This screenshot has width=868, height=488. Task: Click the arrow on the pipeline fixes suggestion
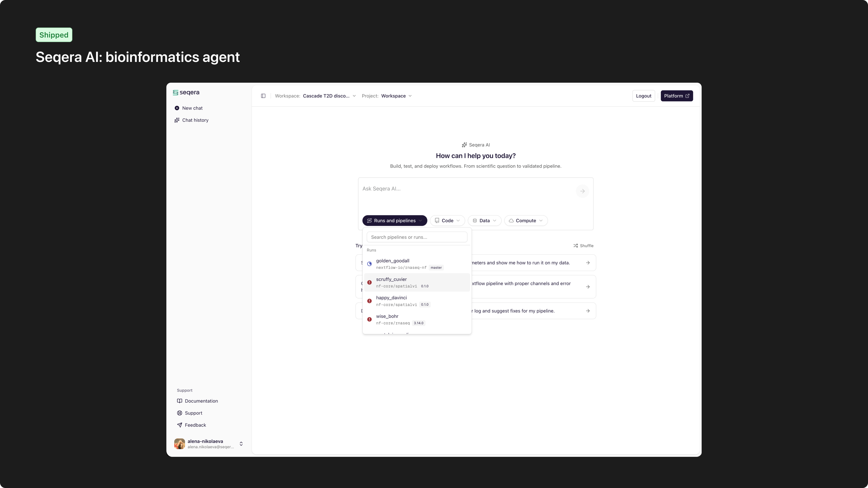pos(588,310)
